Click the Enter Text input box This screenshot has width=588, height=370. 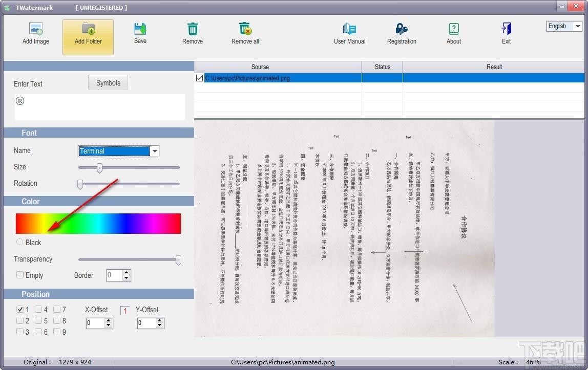pos(100,107)
